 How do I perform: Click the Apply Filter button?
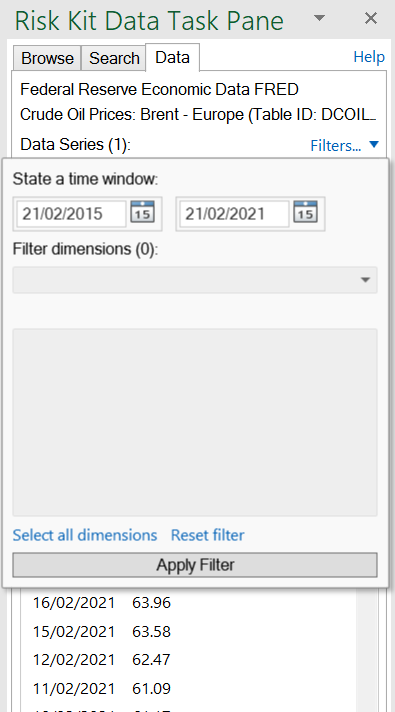click(x=195, y=565)
